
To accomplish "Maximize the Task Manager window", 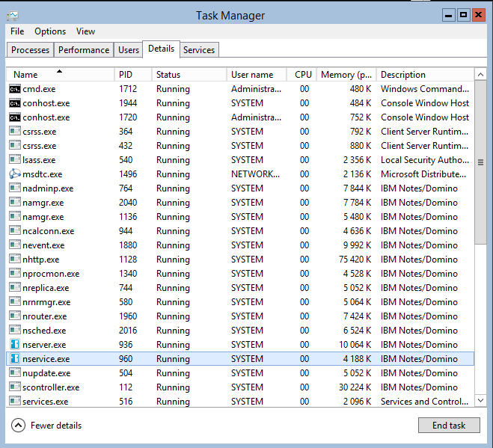I will pyautogui.click(x=463, y=15).
